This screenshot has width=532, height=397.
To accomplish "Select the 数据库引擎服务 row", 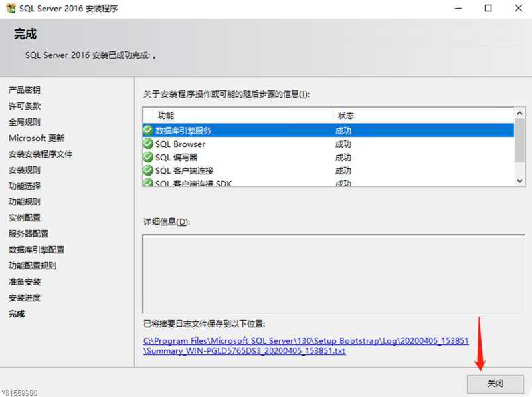I will [328, 130].
